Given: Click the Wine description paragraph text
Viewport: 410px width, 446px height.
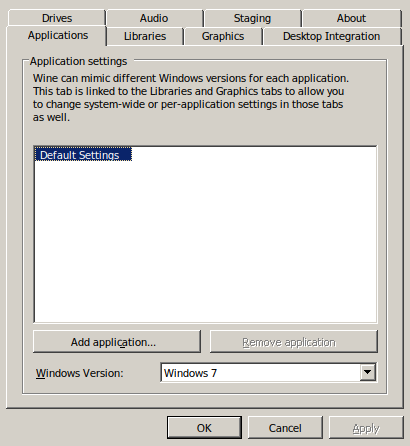Looking at the screenshot, I should click(x=191, y=98).
